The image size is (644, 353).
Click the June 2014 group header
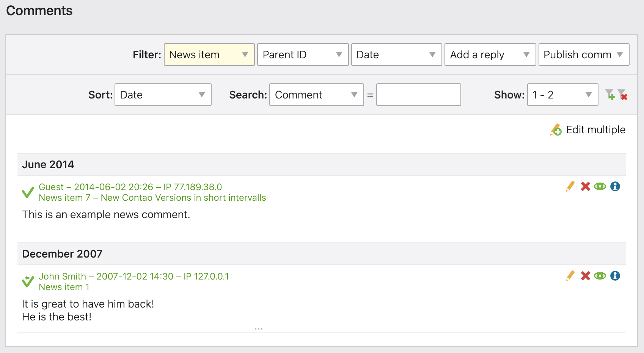point(322,164)
